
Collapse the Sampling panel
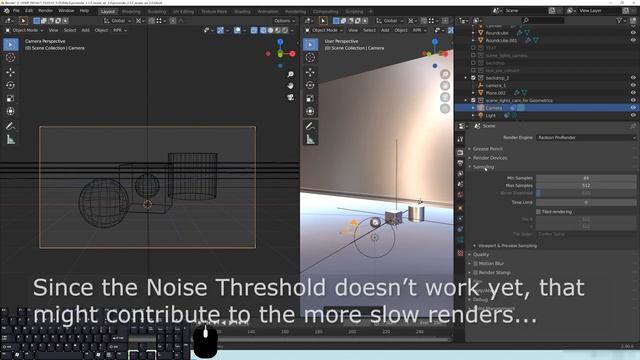point(482,167)
